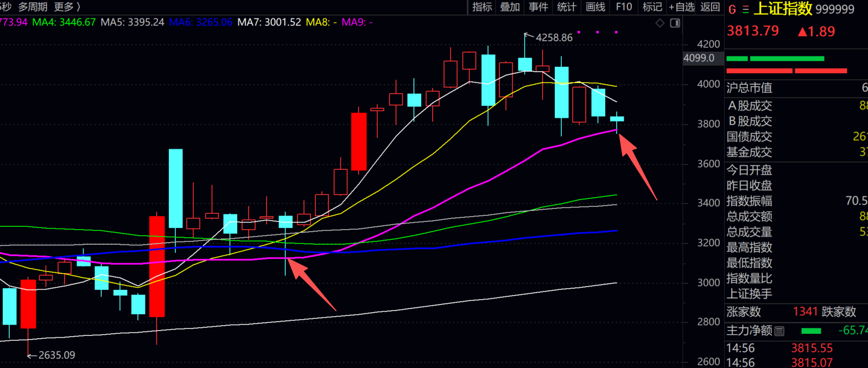The width and height of the screenshot is (868, 368).
Task: Select the 多周期 view tab
Action: [33, 7]
